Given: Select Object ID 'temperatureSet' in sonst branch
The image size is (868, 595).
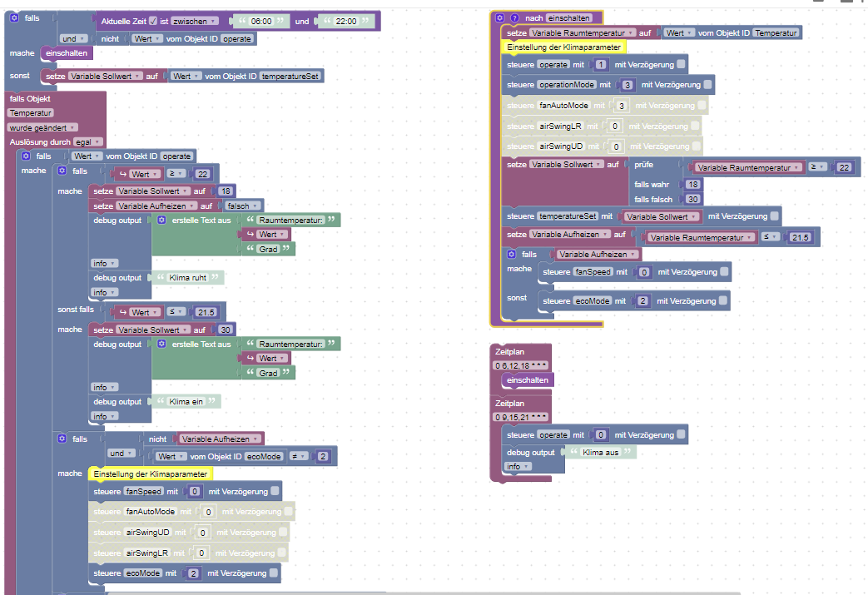Looking at the screenshot, I should [290, 76].
